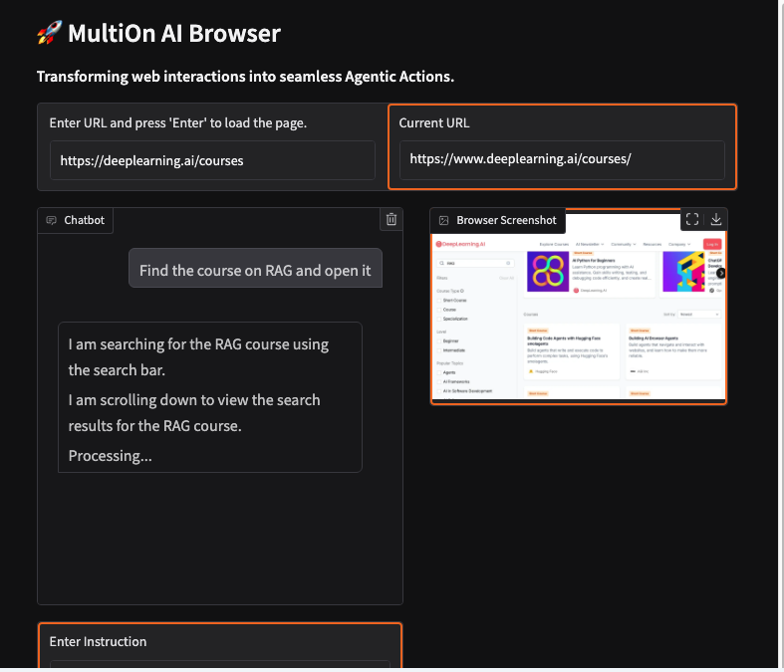The width and height of the screenshot is (784, 672).
Task: Download the browser screenshot image
Action: 716,219
